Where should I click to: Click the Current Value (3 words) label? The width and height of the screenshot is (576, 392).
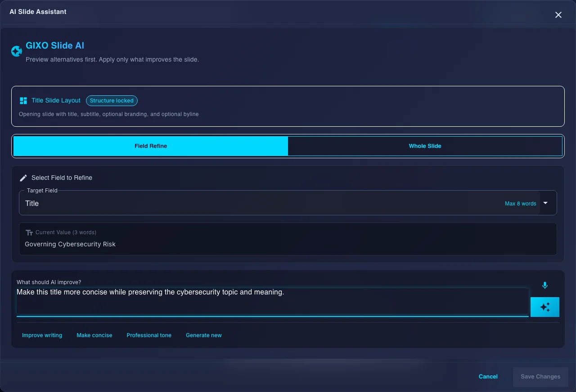click(x=66, y=232)
